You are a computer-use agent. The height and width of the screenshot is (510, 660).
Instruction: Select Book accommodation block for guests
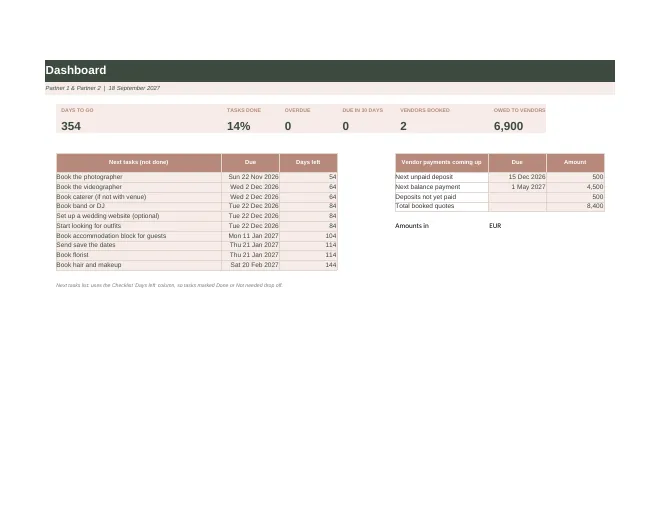click(x=138, y=236)
